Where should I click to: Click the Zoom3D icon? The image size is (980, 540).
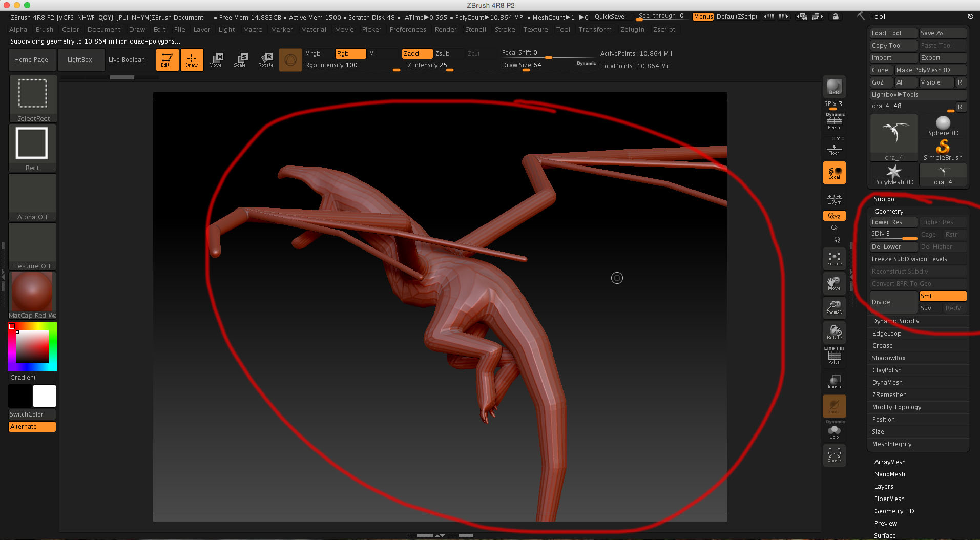tap(834, 307)
